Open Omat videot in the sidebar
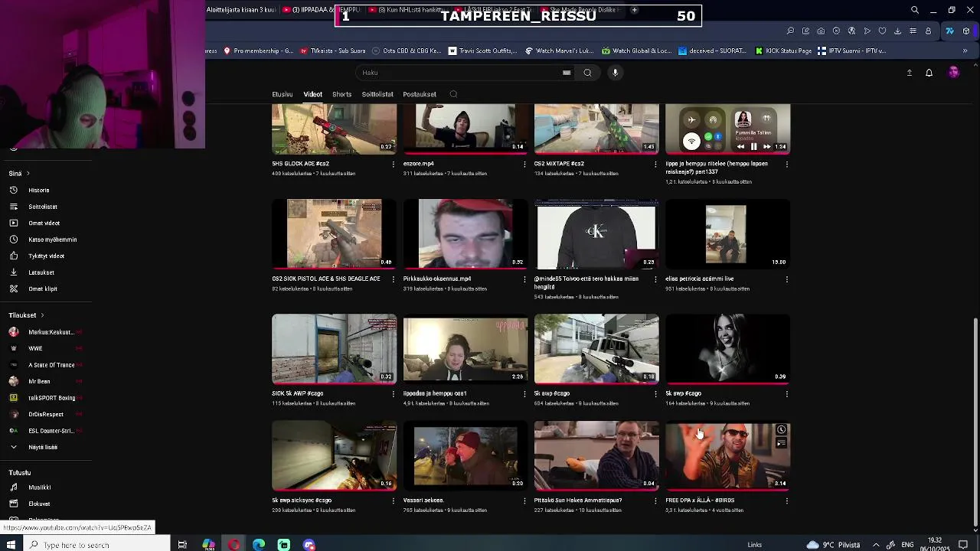The height and width of the screenshot is (551, 980). pyautogui.click(x=44, y=223)
